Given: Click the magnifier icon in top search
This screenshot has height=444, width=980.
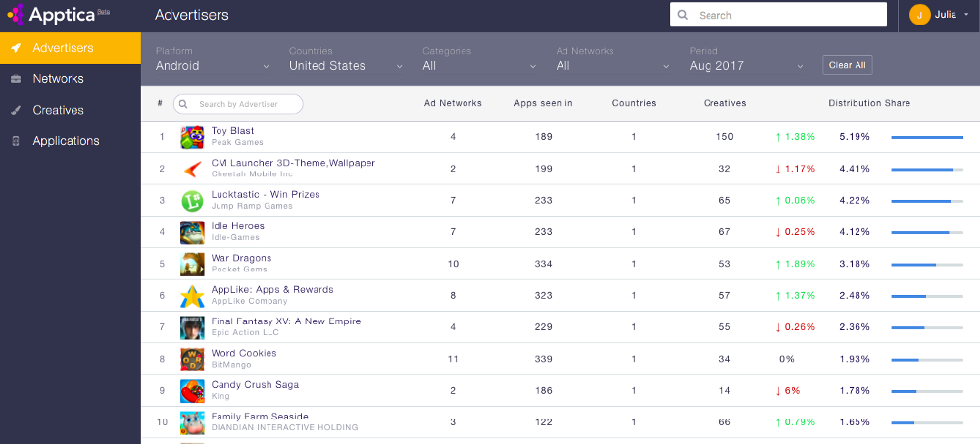Looking at the screenshot, I should pyautogui.click(x=683, y=15).
